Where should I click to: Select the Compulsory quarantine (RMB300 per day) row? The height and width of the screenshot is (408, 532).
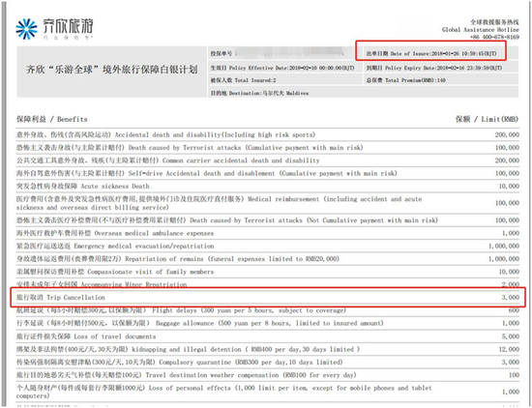pos(268,363)
